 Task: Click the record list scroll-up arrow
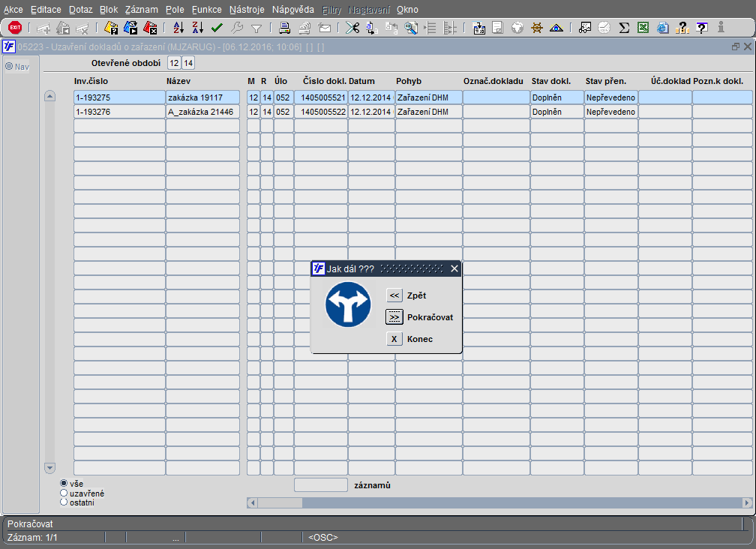[49, 96]
